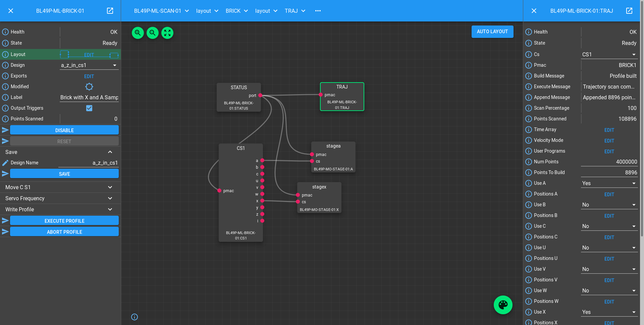Toggle the Output Triggers checkbox
Image resolution: width=644 pixels, height=325 pixels.
(89, 108)
